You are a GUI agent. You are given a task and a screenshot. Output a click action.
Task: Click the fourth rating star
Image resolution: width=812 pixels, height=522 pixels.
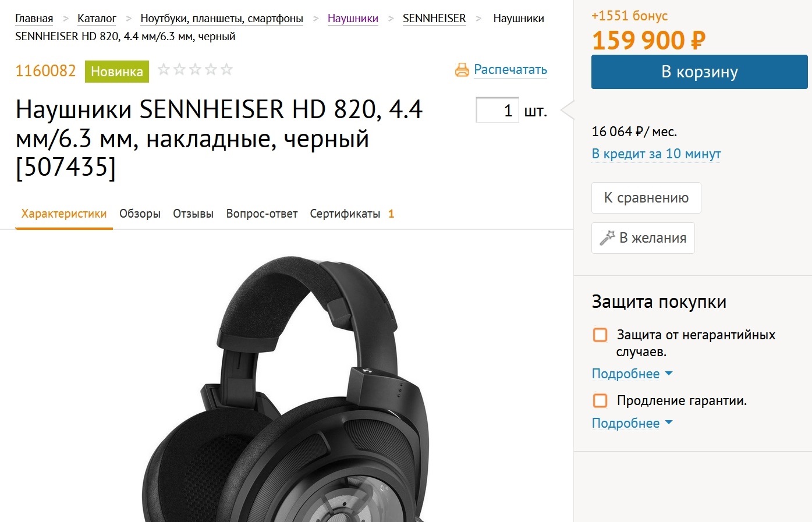[x=211, y=70]
